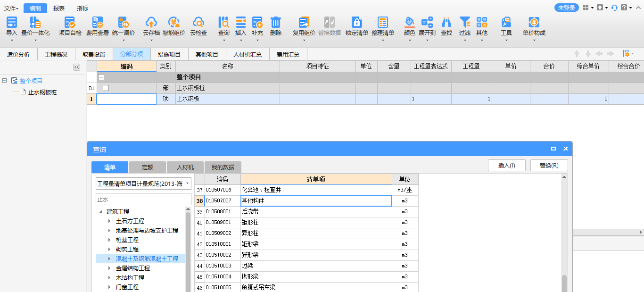Open the 人材机汇总 tab
This screenshot has width=644, height=292.
click(x=248, y=54)
